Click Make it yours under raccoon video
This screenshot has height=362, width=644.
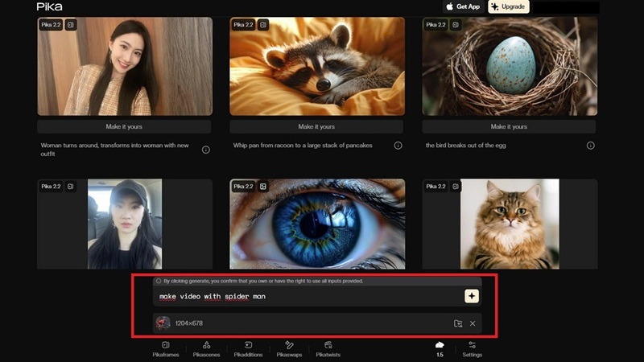[316, 126]
